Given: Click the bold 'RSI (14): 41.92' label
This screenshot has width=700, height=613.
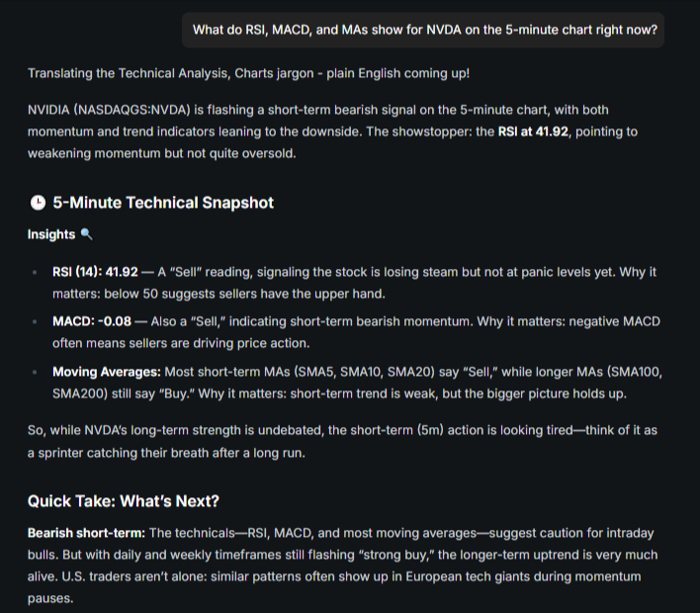Looking at the screenshot, I should 95,272.
